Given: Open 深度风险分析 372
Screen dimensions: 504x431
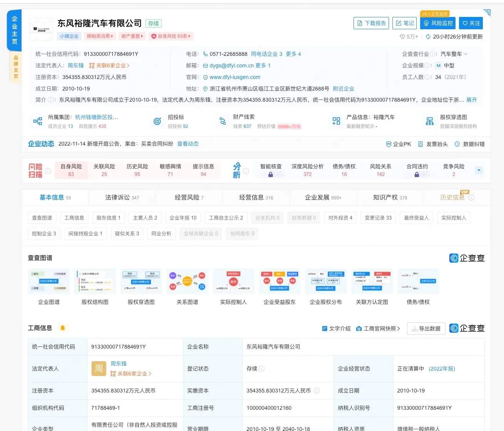Looking at the screenshot, I should coord(307,170).
